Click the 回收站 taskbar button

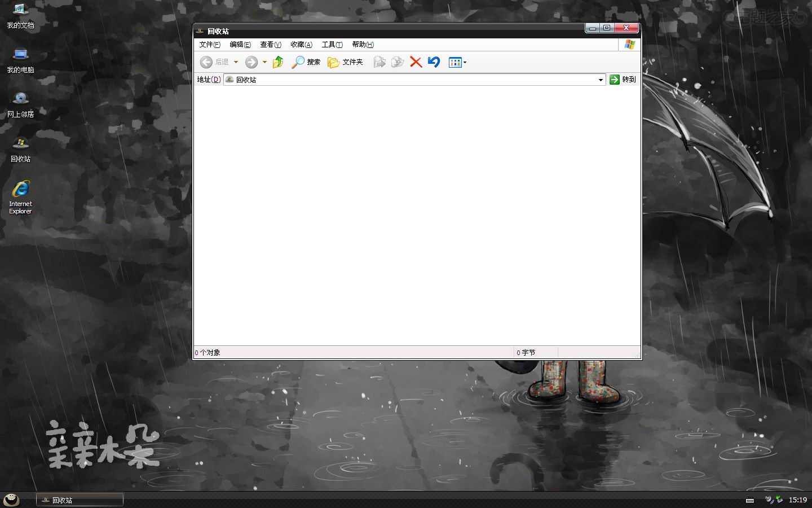tap(80, 500)
